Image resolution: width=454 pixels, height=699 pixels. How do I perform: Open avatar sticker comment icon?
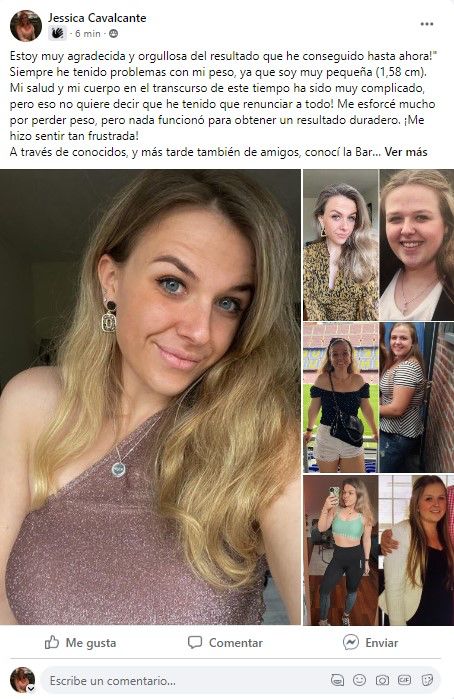pos(337,680)
